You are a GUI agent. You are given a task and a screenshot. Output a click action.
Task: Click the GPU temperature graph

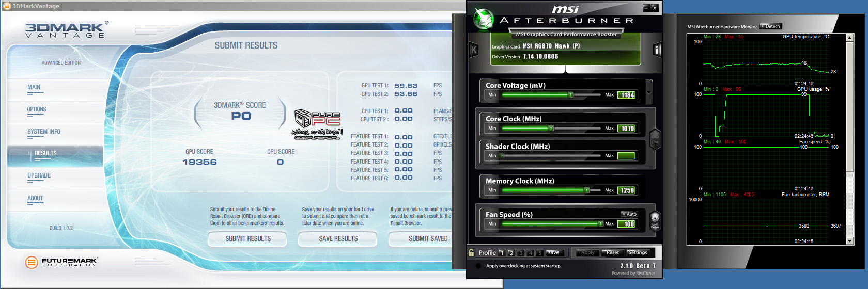[x=766, y=62]
